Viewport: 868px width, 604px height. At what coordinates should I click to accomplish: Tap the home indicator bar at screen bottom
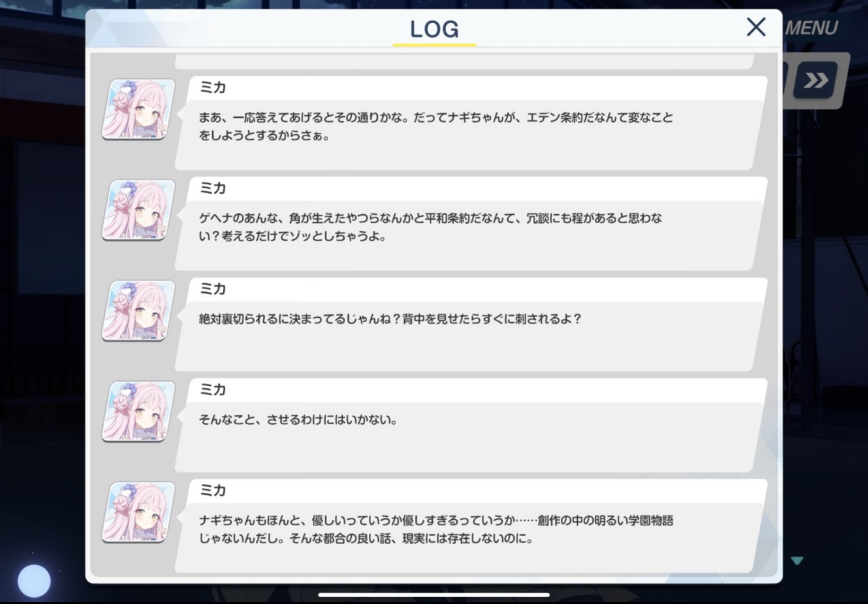434,595
